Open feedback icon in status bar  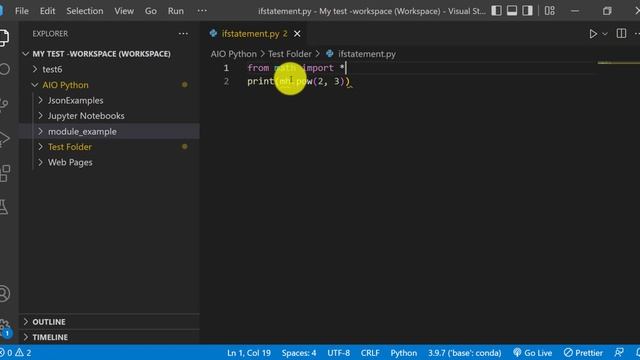click(619, 353)
